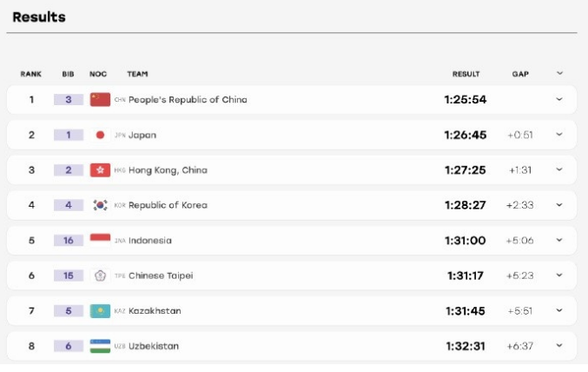
Task: Click the Kazakhstan flag icon
Action: tap(100, 311)
